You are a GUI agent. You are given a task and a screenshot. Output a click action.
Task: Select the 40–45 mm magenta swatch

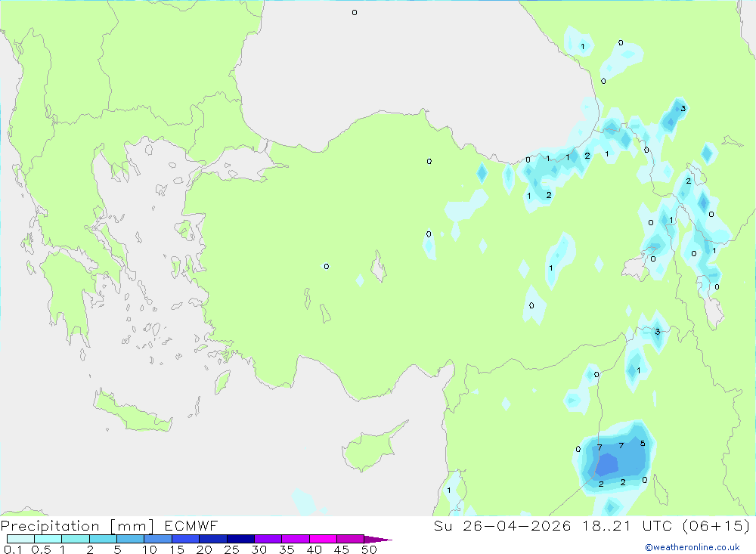[x=323, y=539]
